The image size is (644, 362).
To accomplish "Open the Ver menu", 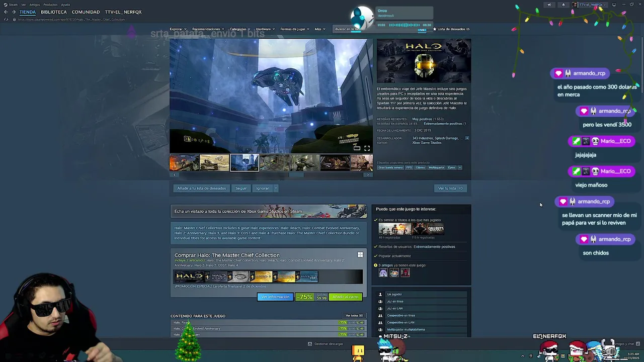I will (x=23, y=5).
